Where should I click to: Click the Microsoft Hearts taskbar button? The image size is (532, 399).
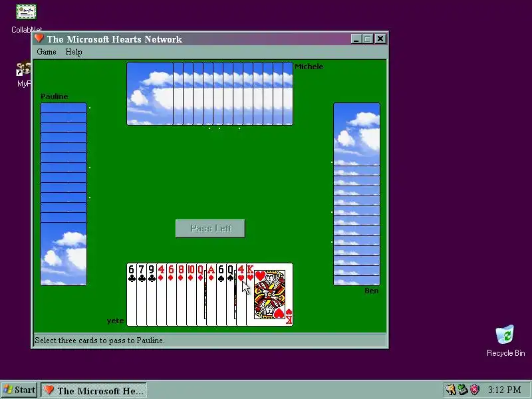tap(94, 390)
